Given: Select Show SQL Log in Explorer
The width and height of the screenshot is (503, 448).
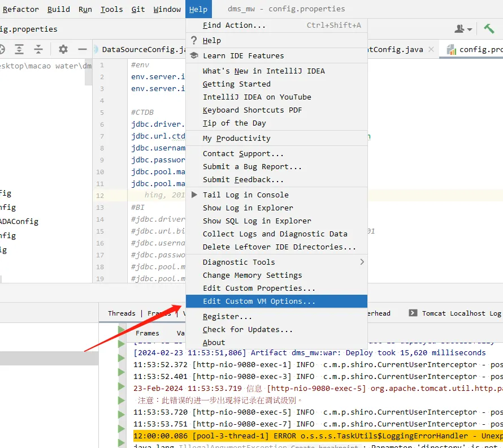Looking at the screenshot, I should (276, 221).
